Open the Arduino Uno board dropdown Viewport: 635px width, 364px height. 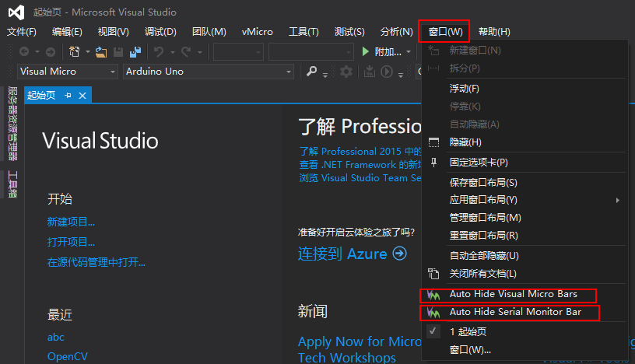[289, 72]
